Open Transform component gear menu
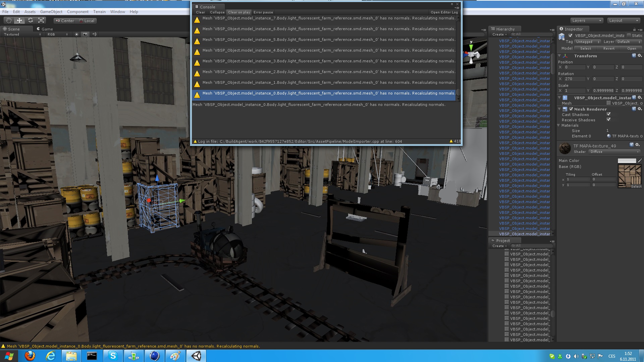The width and height of the screenshot is (644, 362). [x=640, y=56]
